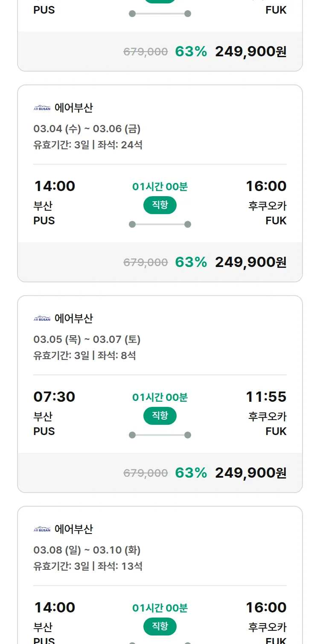Click the 좌석: 13석 seat availability text
This screenshot has height=644, width=320.
click(x=120, y=566)
